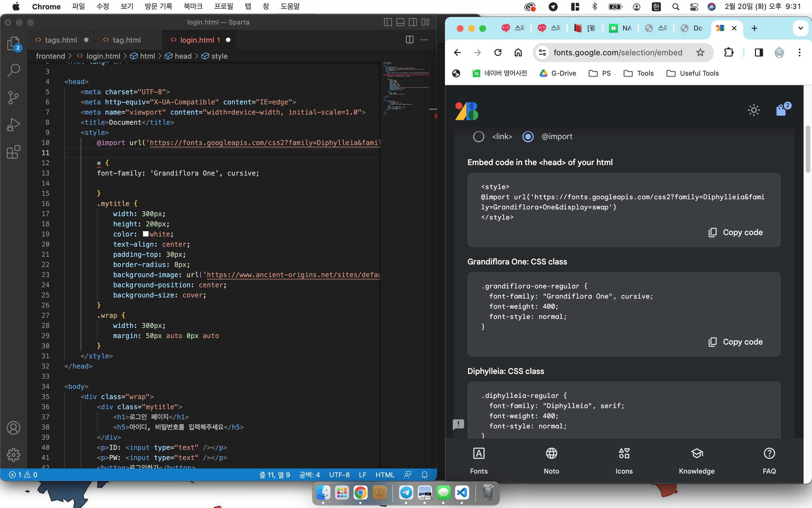Send feedback using the exclamation icon

tap(458, 424)
